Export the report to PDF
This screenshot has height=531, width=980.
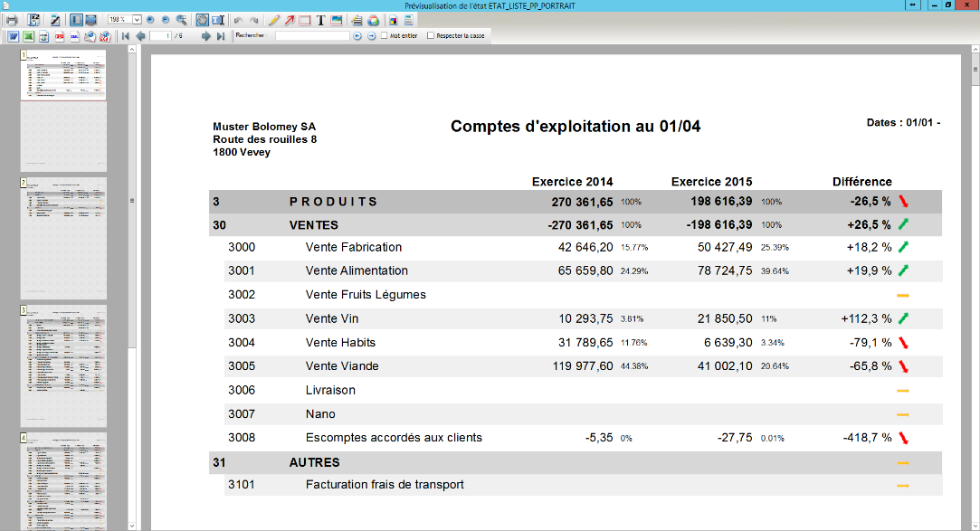point(60,36)
